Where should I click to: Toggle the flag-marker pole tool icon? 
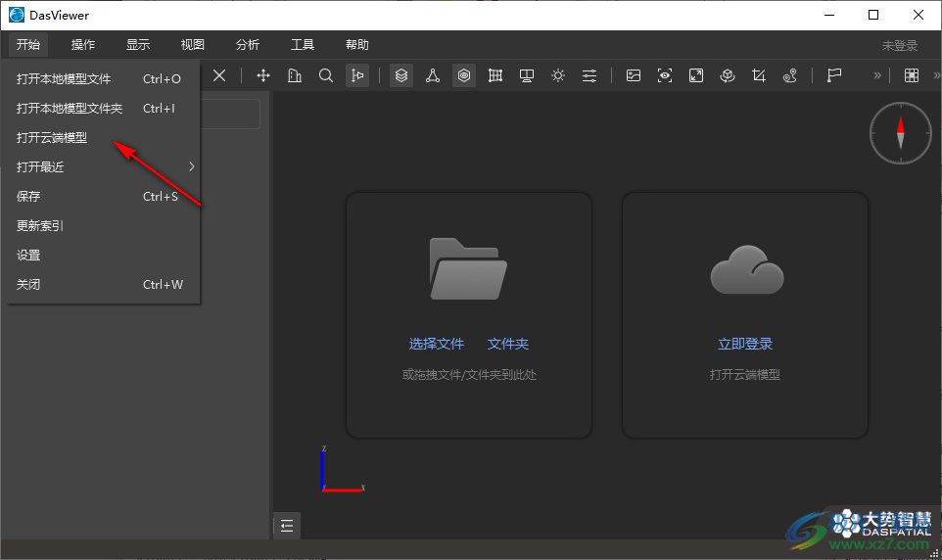357,75
